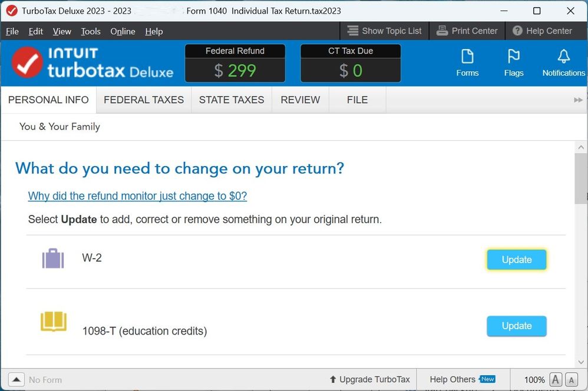The height and width of the screenshot is (391, 588).
Task: Open the Help Center
Action: point(542,31)
